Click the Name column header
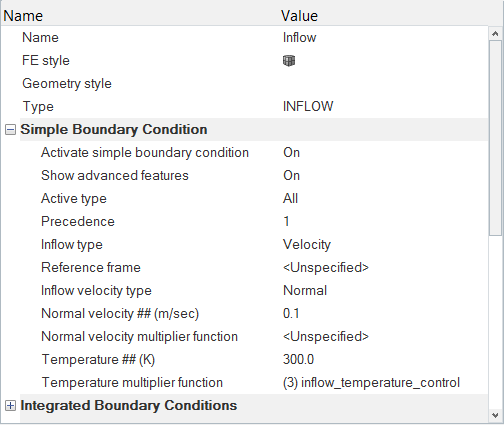Screen dimensions: 504x425 (23, 16)
